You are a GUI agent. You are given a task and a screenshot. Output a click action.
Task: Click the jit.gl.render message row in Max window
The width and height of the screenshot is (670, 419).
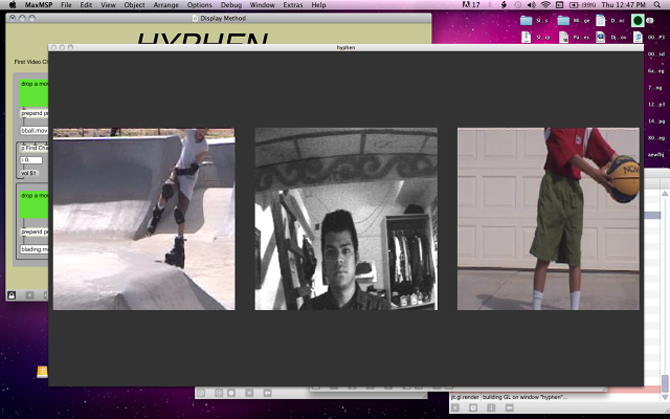[x=555, y=397]
